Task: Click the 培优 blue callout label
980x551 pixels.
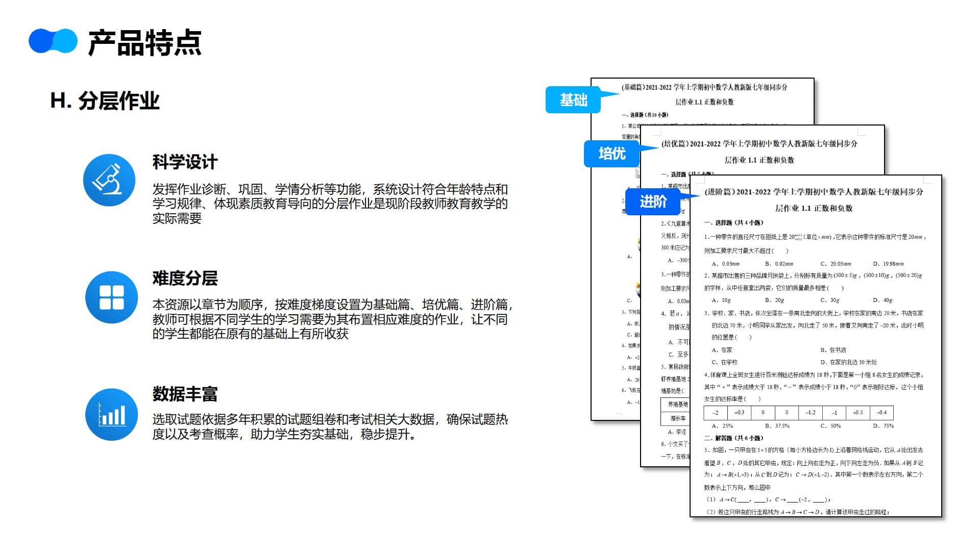Action: (611, 154)
